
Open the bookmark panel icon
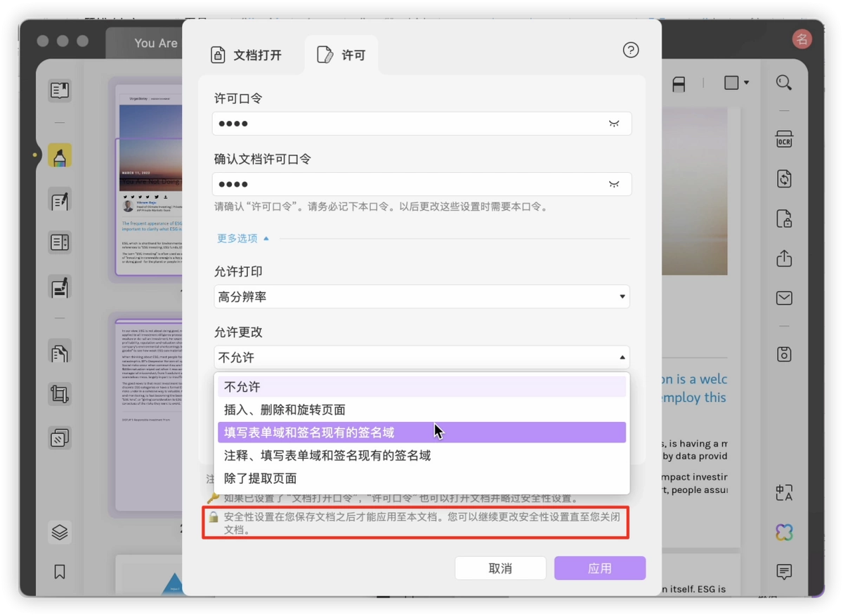(x=60, y=572)
